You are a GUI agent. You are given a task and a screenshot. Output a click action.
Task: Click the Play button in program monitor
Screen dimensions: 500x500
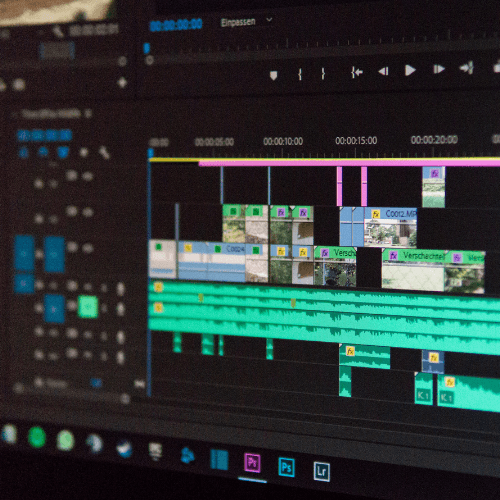[410, 70]
